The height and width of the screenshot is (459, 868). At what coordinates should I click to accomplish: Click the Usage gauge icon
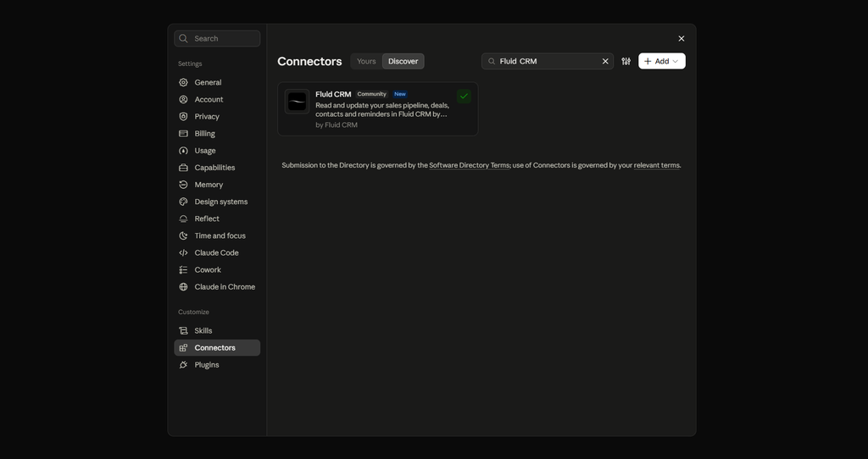183,151
